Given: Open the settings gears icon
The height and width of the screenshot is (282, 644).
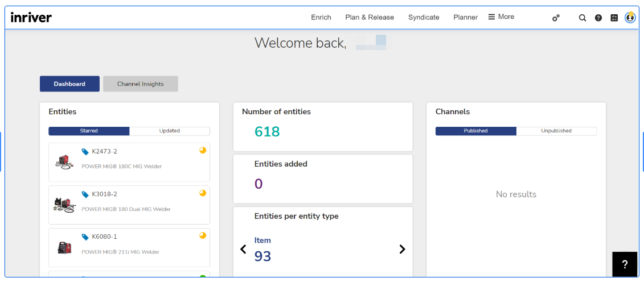Looking at the screenshot, I should 556,18.
